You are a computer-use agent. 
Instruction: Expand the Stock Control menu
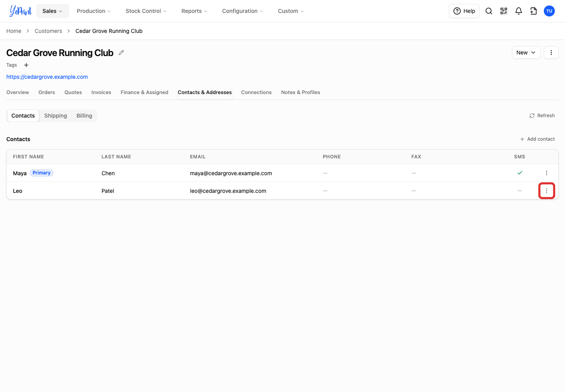point(146,11)
